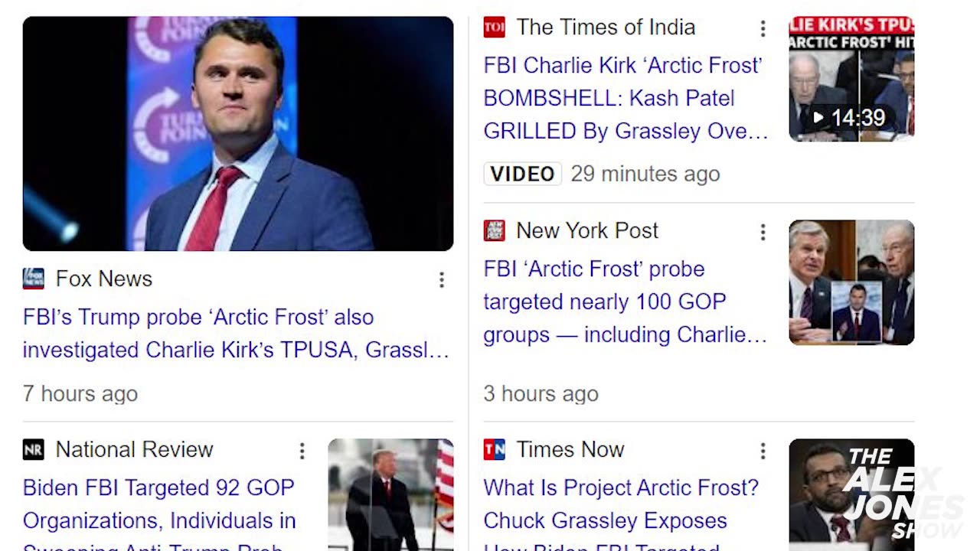Click the New York Post logo icon
This screenshot has width=980, height=551.
click(x=495, y=231)
